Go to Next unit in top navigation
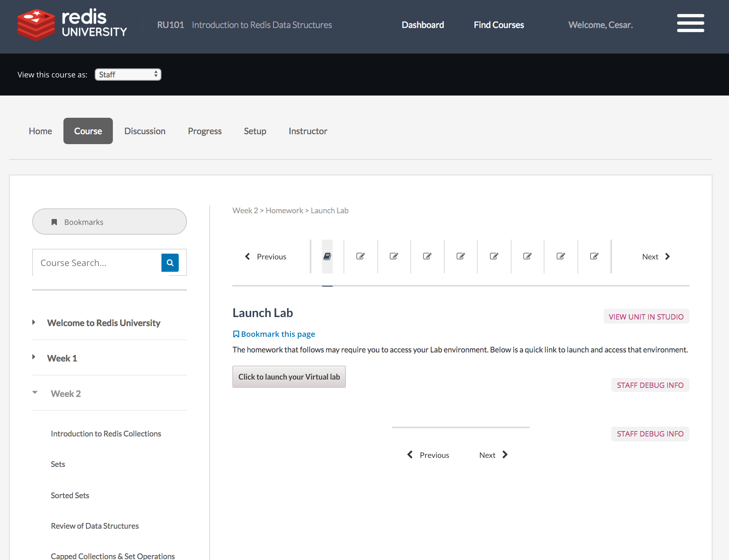Image resolution: width=729 pixels, height=560 pixels. click(656, 257)
